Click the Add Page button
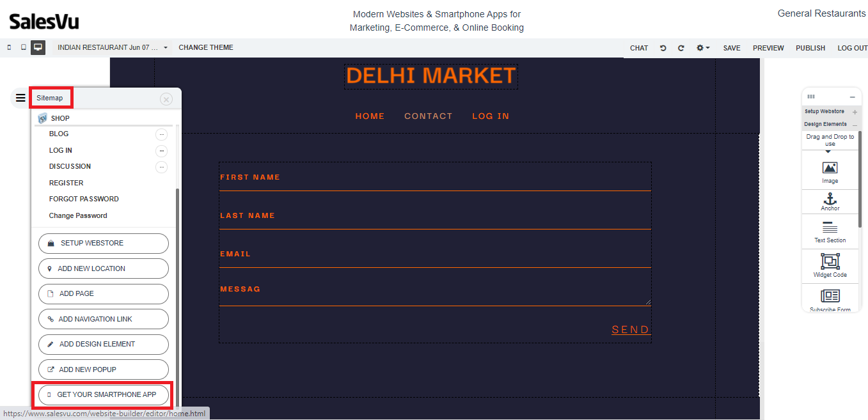This screenshot has width=868, height=420. pyautogui.click(x=103, y=293)
